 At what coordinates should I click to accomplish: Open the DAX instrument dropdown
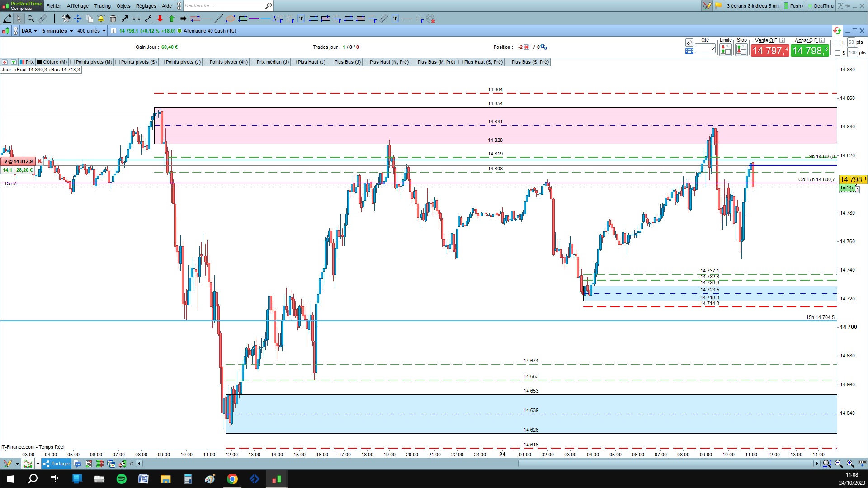tap(29, 31)
